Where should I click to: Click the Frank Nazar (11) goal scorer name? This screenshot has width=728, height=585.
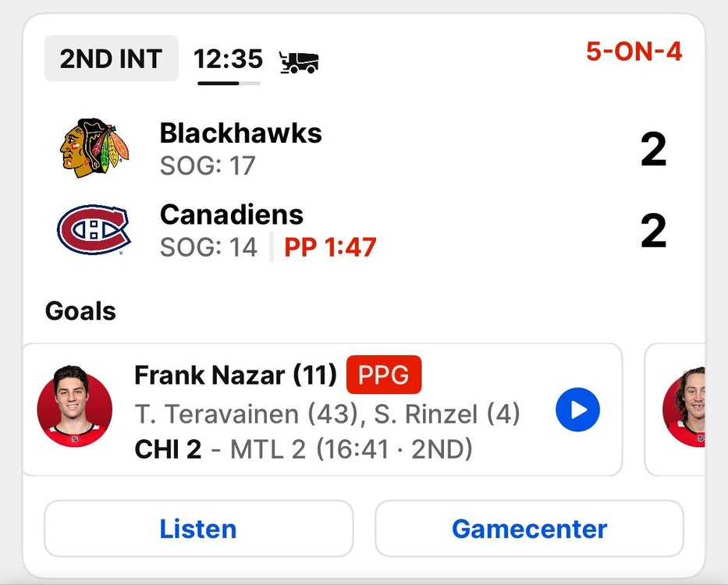pos(235,375)
